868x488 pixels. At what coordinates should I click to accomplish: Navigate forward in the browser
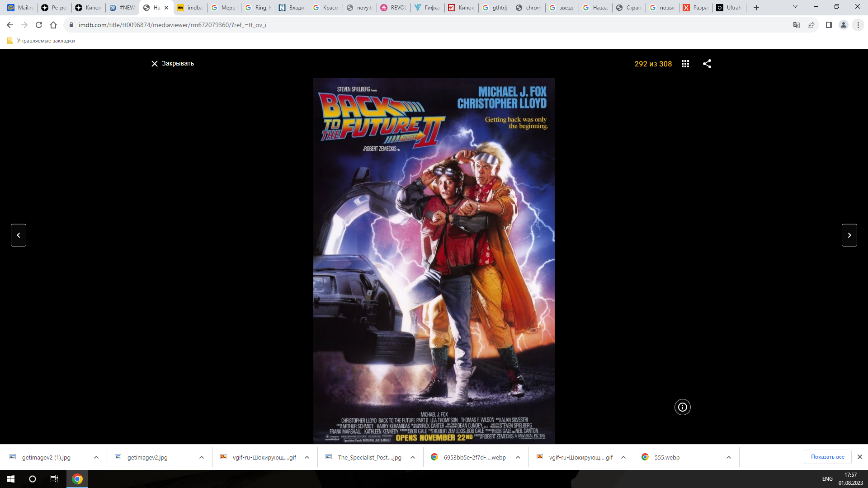(24, 25)
